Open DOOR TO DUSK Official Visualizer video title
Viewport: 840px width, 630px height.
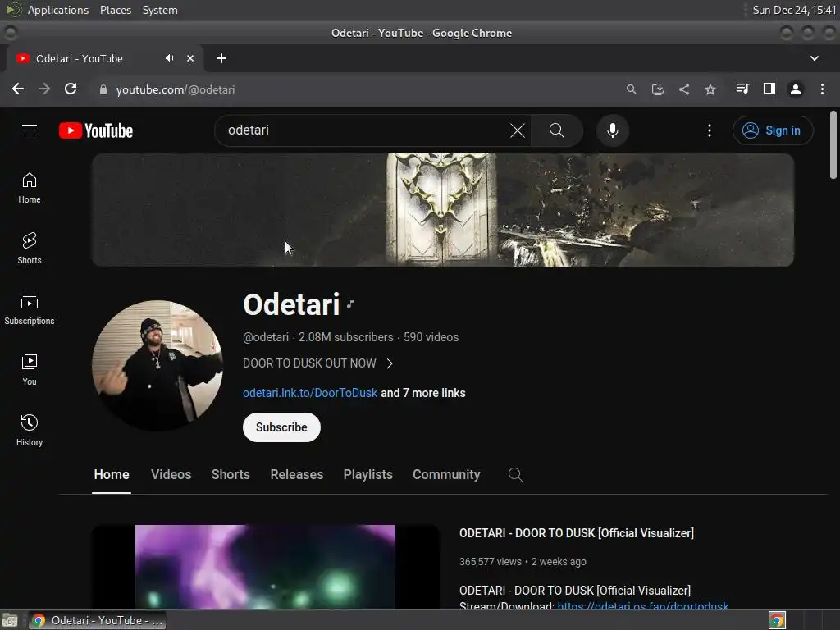click(x=577, y=533)
